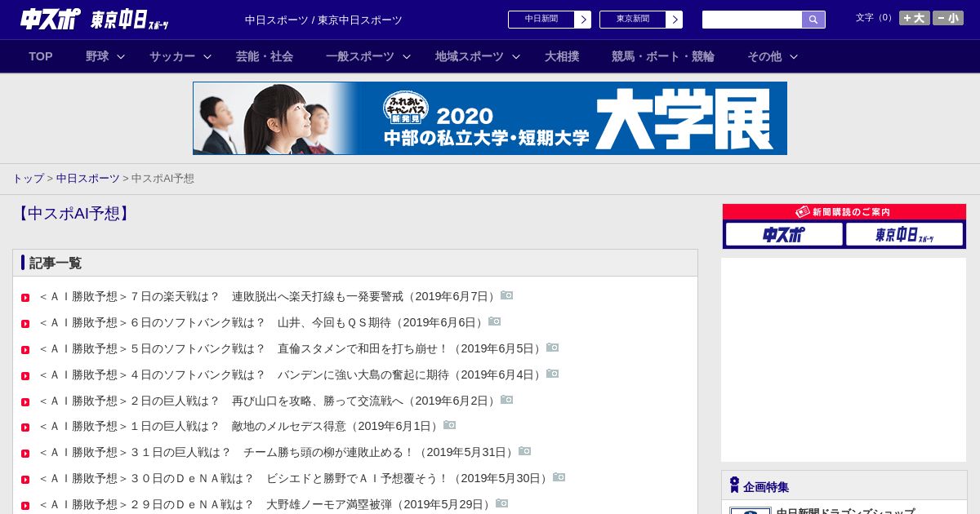Open the 東京新聞 link button

(641, 20)
